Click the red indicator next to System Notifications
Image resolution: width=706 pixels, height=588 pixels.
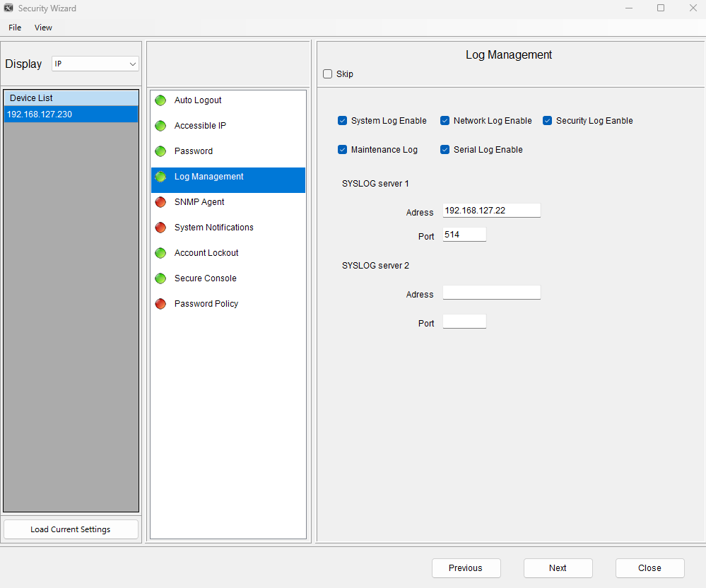pyautogui.click(x=160, y=228)
